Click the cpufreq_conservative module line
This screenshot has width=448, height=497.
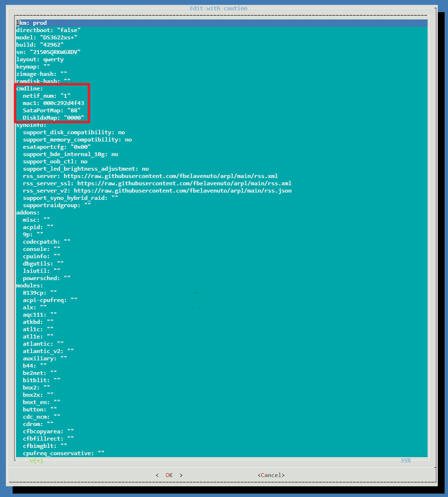pyautogui.click(x=64, y=453)
